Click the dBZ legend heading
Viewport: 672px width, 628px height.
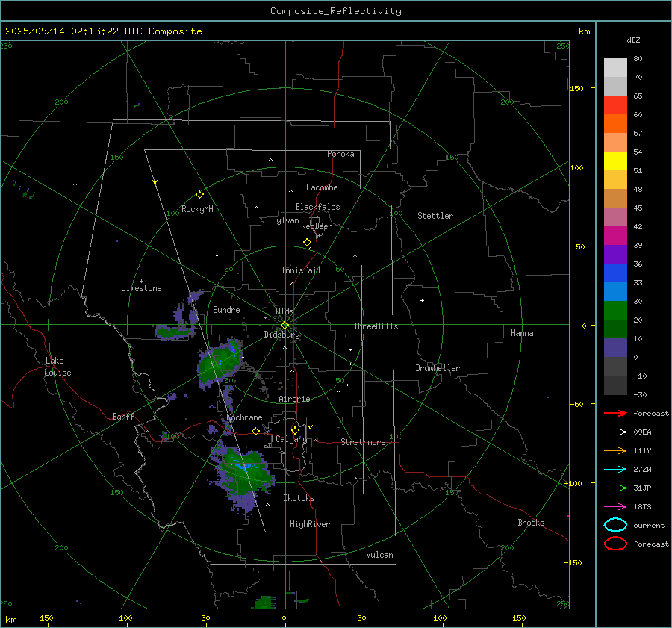[x=633, y=40]
